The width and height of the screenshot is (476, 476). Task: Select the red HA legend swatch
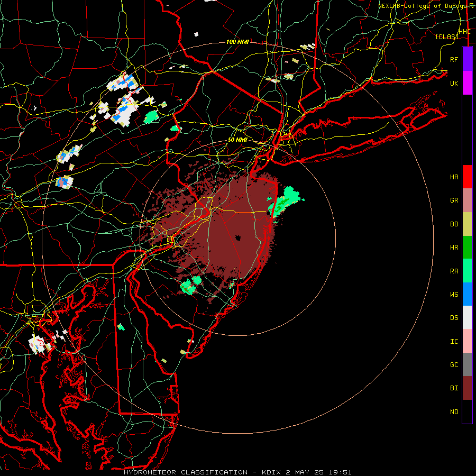467,177
